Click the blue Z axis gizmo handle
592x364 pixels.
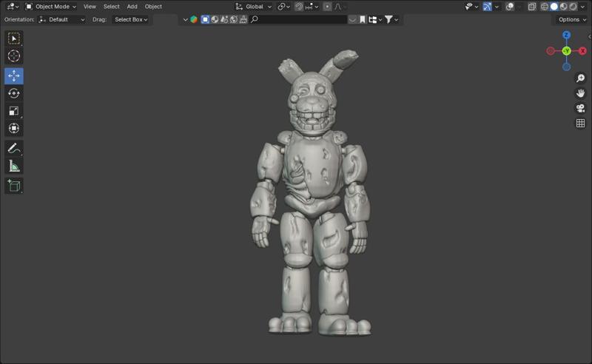(566, 35)
